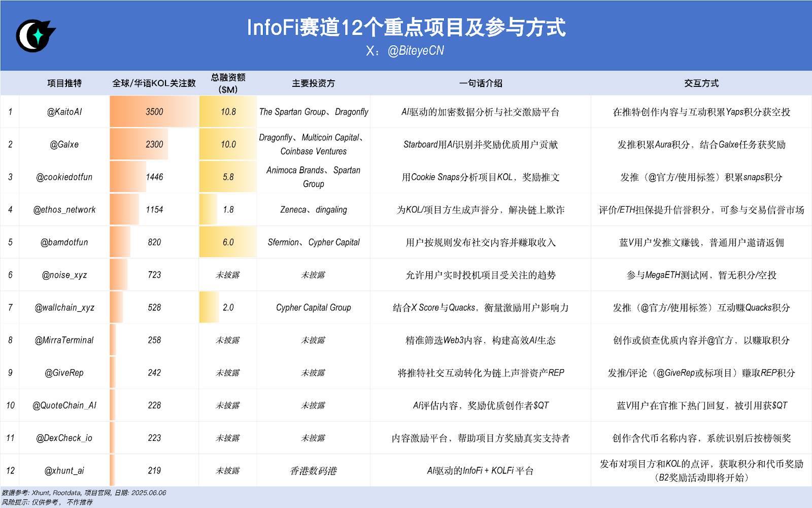Click the @QuoteChain_AI project cell

[x=64, y=405]
